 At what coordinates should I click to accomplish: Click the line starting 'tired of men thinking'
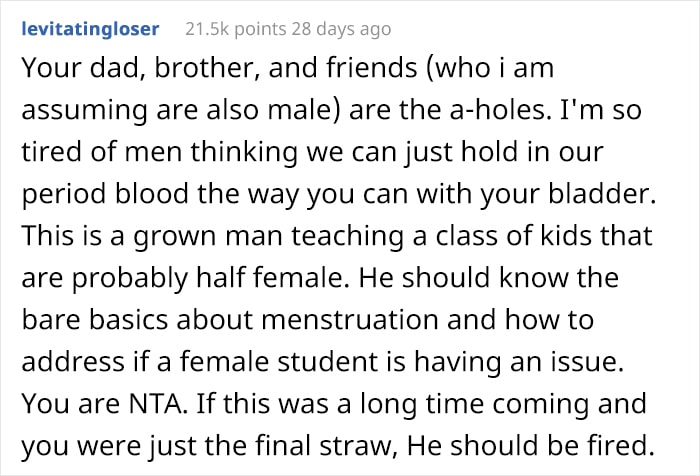312,153
